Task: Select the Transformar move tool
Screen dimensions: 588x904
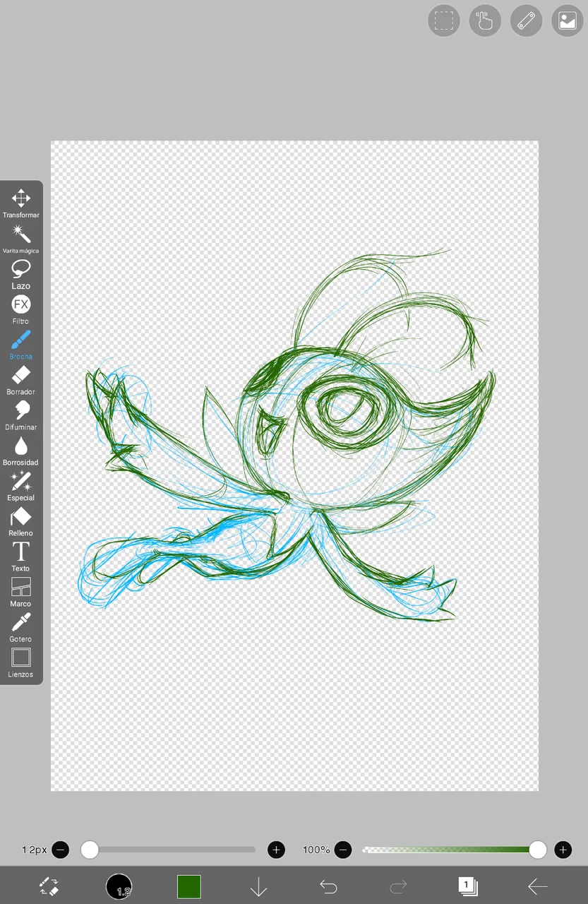Action: click(21, 203)
